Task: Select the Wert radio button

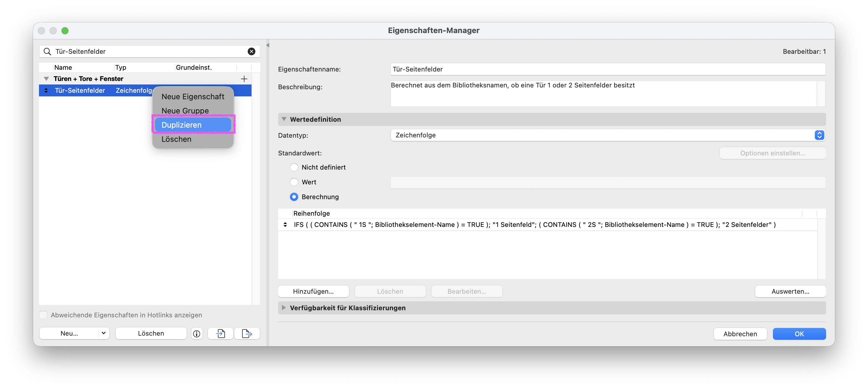Action: [x=294, y=182]
